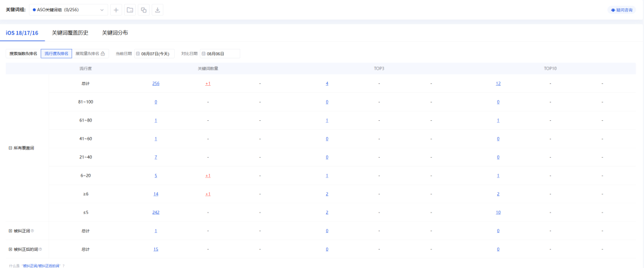The width and height of the screenshot is (644, 268).
Task: Open the 256 total keyword count link
Action: (x=156, y=83)
